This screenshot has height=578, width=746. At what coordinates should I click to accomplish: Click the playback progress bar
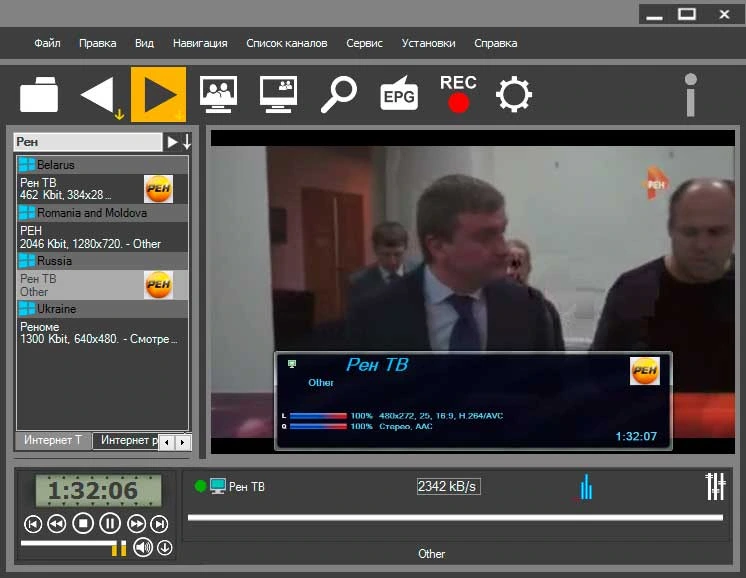455,517
